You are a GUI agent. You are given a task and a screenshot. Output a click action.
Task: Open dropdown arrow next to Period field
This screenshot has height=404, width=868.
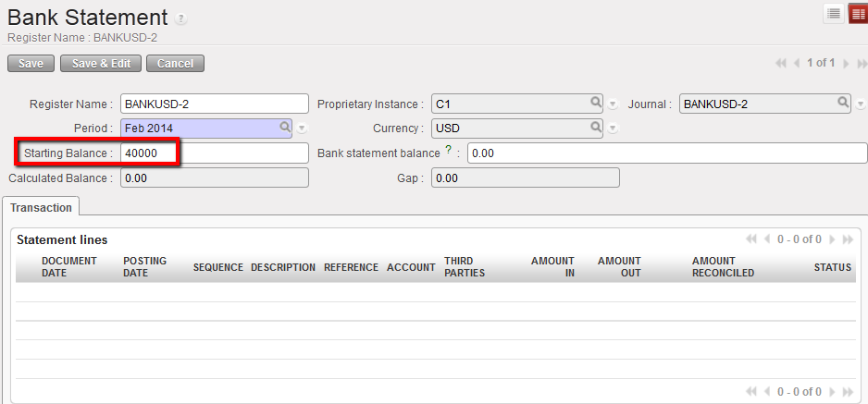pyautogui.click(x=302, y=129)
